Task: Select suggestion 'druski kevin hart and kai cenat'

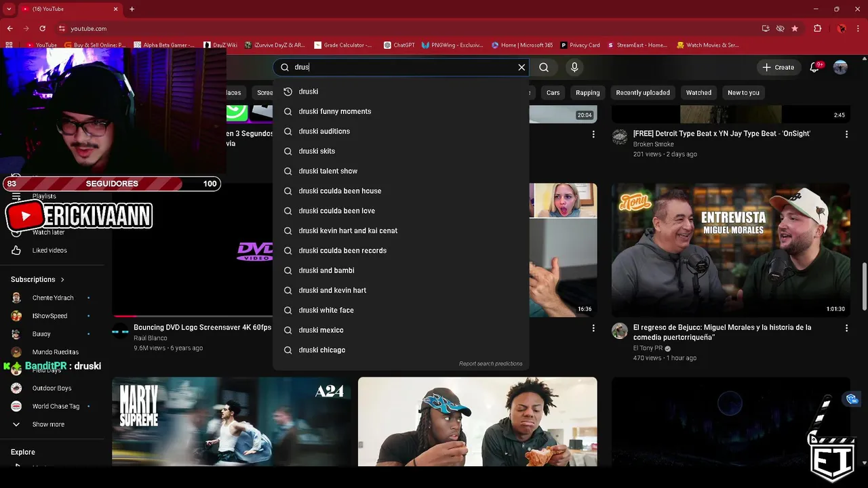Action: [401, 230]
